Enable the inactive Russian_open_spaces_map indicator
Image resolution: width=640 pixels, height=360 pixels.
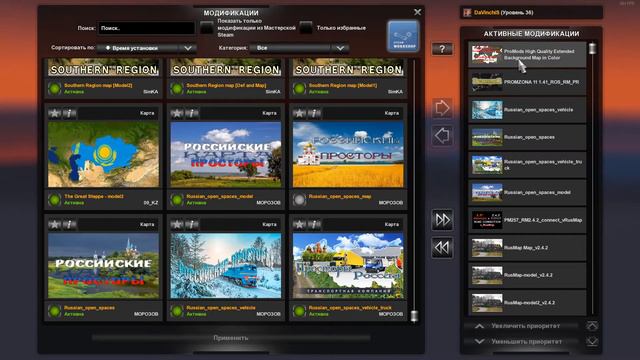(299, 200)
